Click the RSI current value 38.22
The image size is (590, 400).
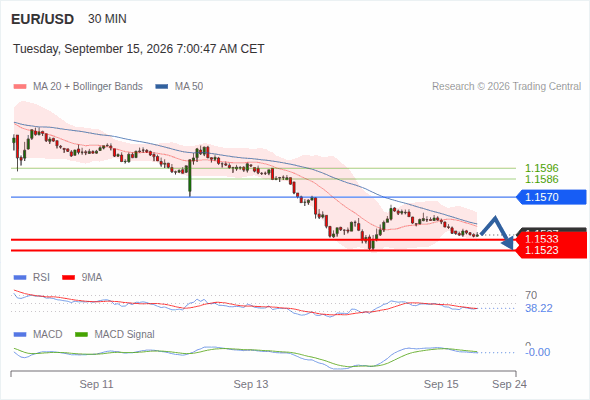pyautogui.click(x=539, y=309)
